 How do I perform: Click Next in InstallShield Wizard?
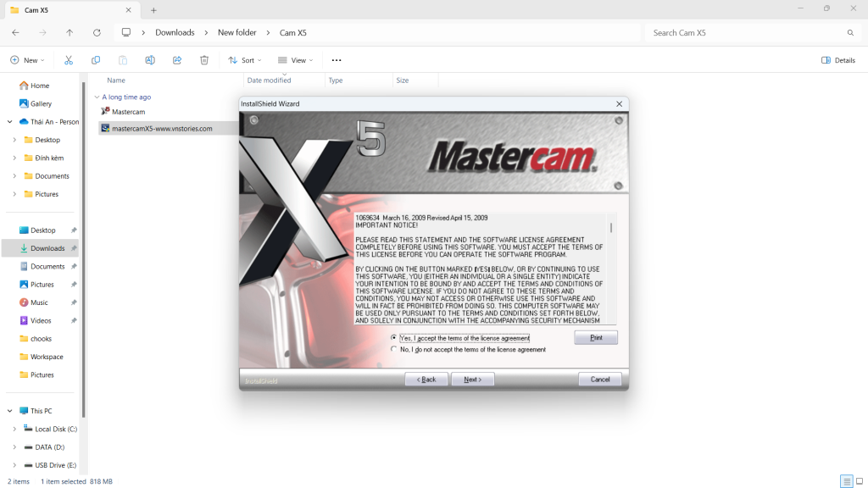click(x=473, y=380)
